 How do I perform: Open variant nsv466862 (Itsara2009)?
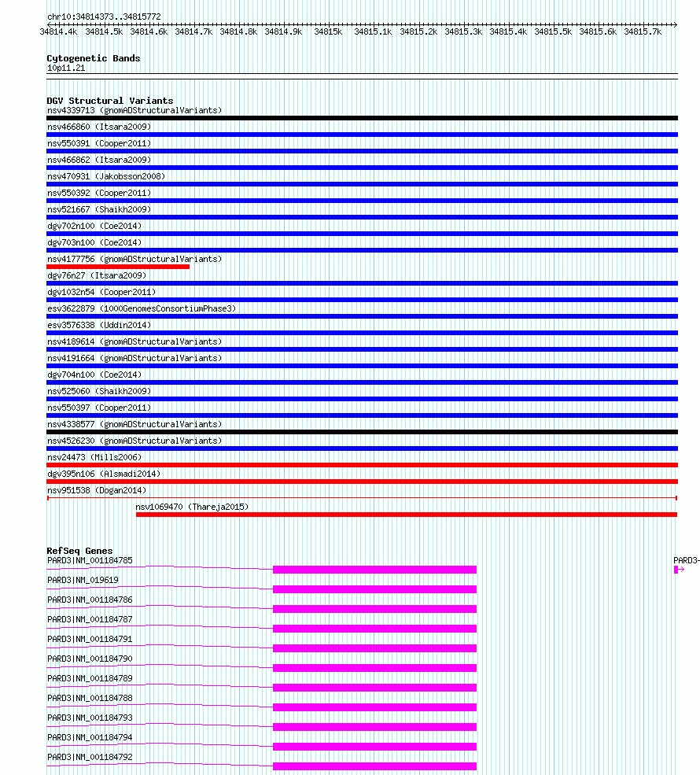tap(99, 161)
